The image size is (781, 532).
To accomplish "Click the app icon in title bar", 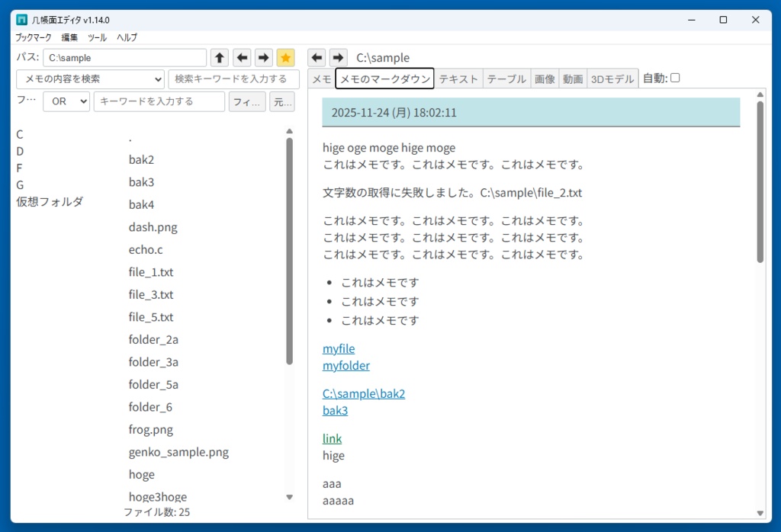I will (x=21, y=20).
